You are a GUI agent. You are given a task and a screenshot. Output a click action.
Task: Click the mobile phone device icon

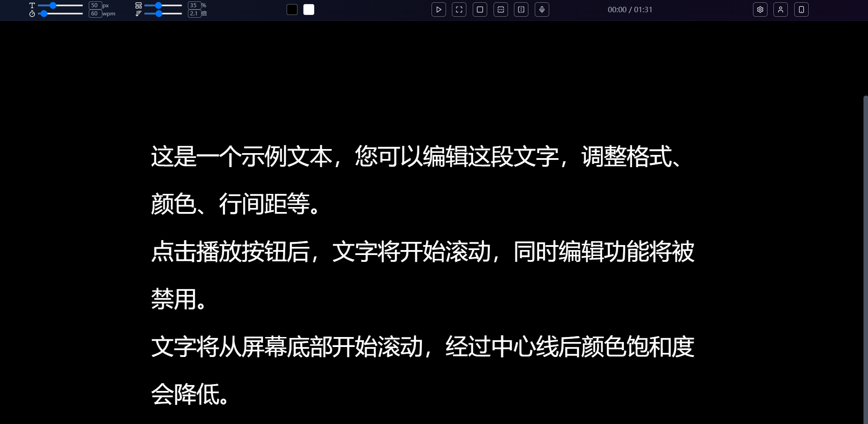click(801, 10)
